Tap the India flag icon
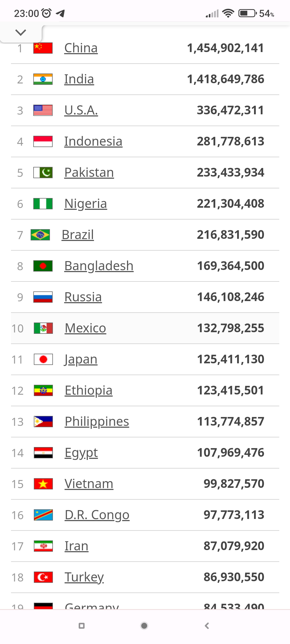The image size is (290, 644). [43, 79]
